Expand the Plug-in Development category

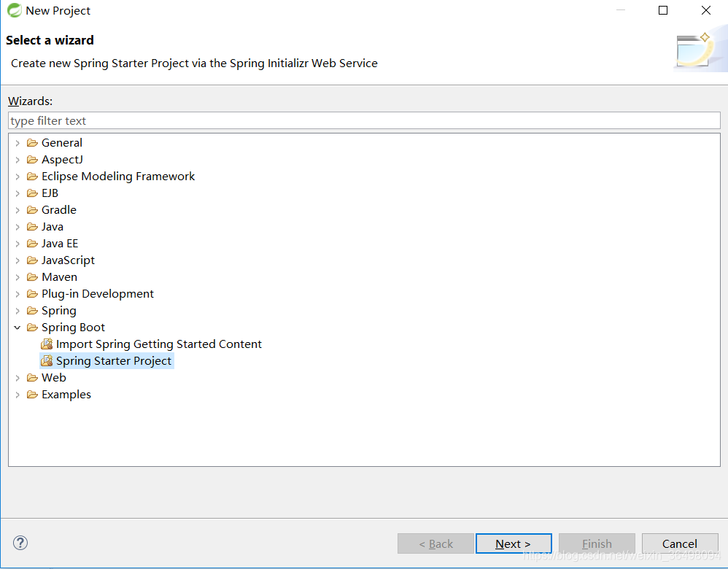[x=18, y=294]
